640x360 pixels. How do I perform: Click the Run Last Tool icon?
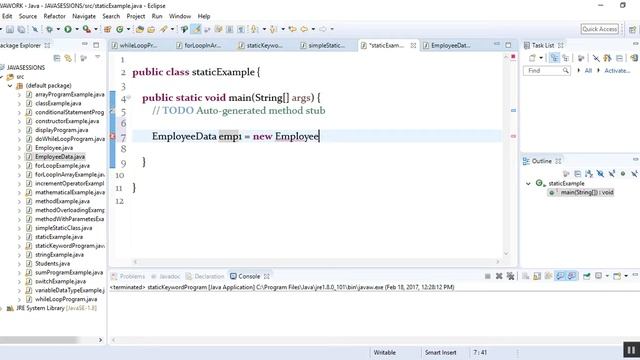87,29
